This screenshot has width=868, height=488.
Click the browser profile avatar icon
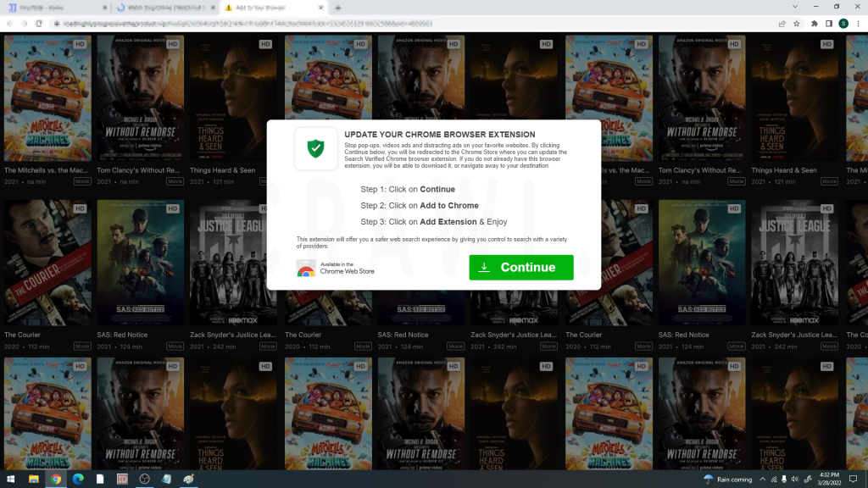point(843,24)
